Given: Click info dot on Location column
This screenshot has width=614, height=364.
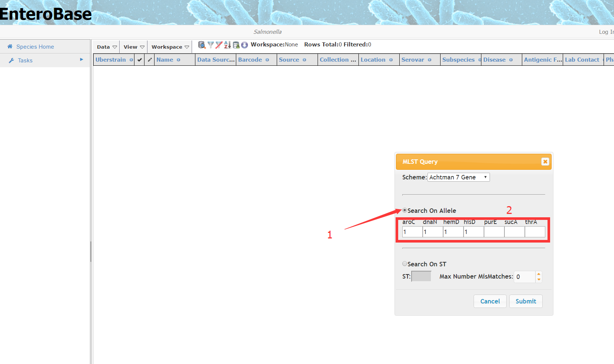Looking at the screenshot, I should (x=391, y=60).
